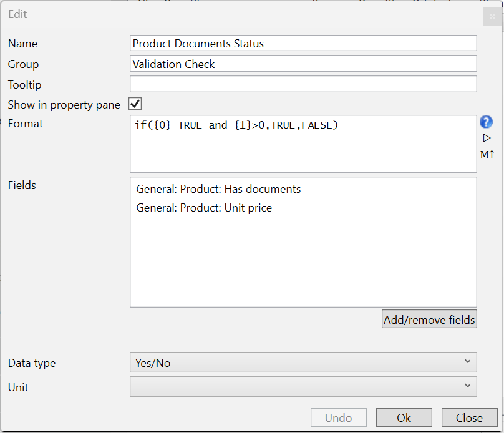Viewport: 504px width, 433px height.
Task: Click the Close button at the bottom right
Action: click(468, 417)
